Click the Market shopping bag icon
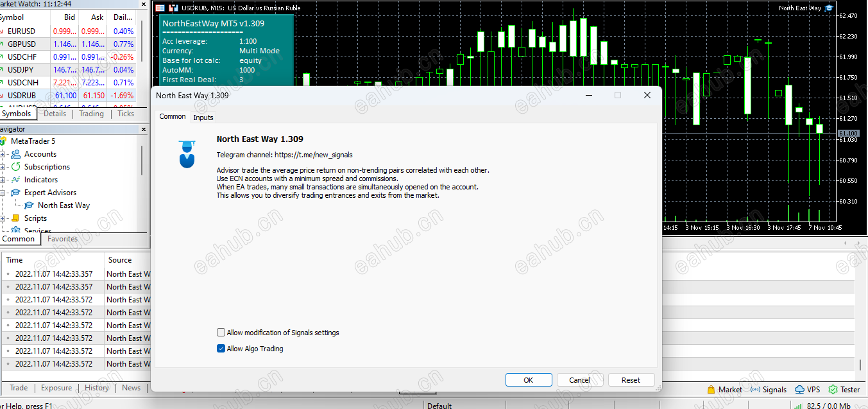 (x=711, y=390)
